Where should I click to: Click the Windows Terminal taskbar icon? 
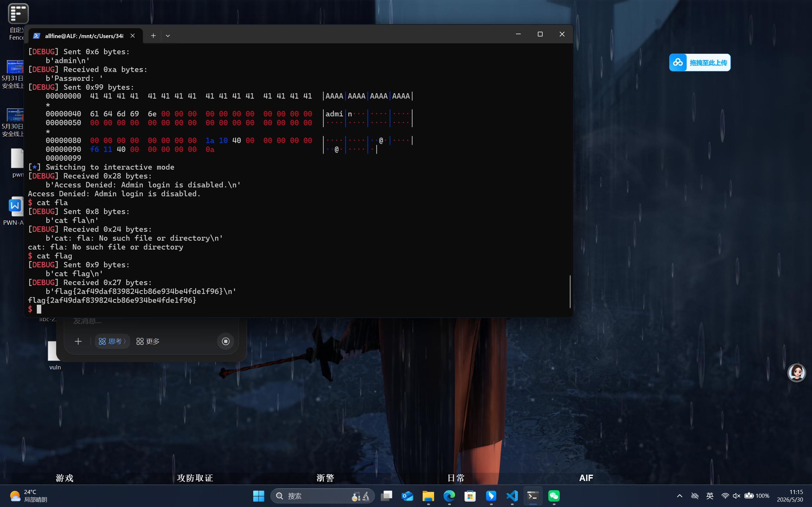pos(533,496)
